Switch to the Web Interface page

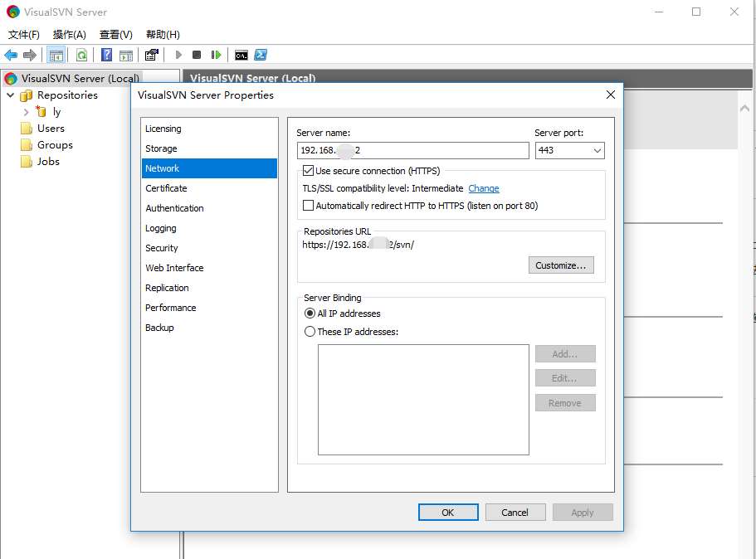(209, 268)
